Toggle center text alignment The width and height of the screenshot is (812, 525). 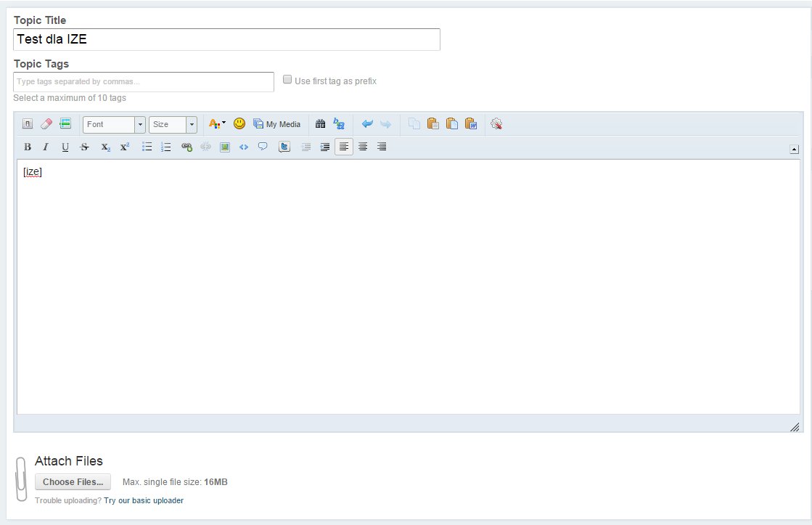click(363, 147)
